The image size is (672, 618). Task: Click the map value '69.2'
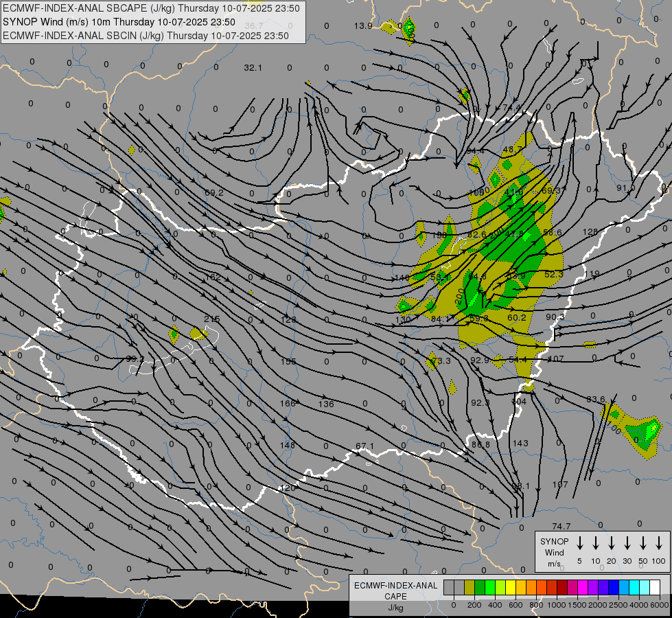click(214, 192)
